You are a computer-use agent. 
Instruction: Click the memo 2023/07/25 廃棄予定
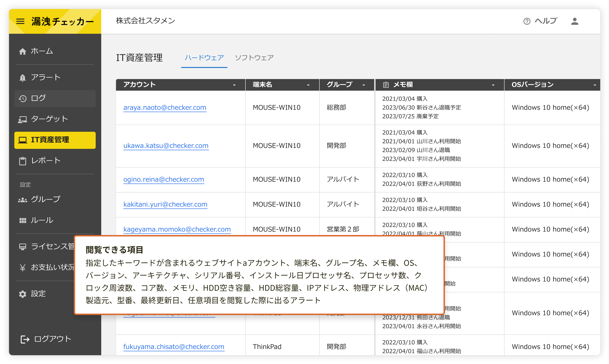[410, 116]
